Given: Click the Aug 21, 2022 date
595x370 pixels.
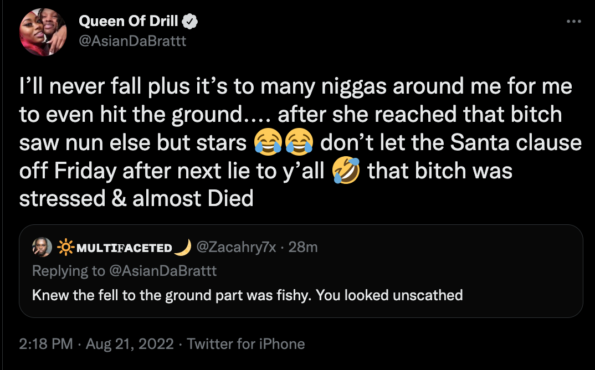Looking at the screenshot, I should point(130,344).
